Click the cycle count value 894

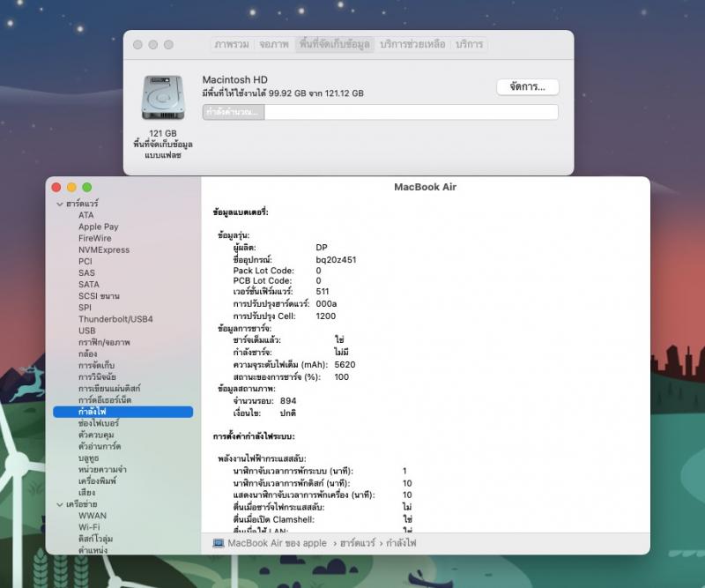[288, 401]
